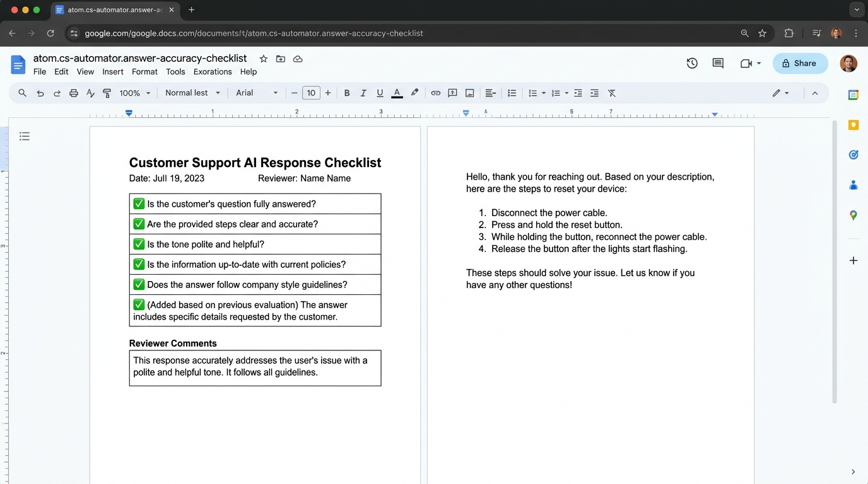The width and height of the screenshot is (868, 484).
Task: Open the Arial font dropdown
Action: pyautogui.click(x=257, y=93)
